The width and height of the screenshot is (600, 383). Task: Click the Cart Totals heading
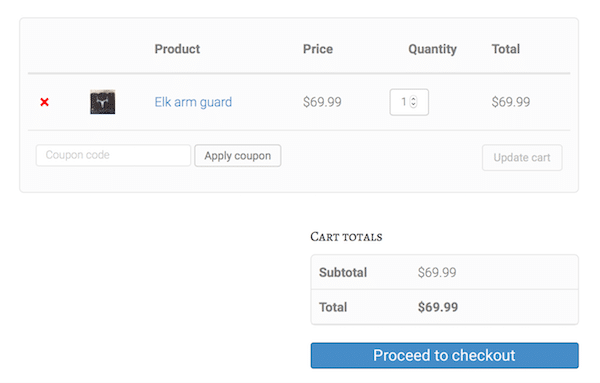346,237
